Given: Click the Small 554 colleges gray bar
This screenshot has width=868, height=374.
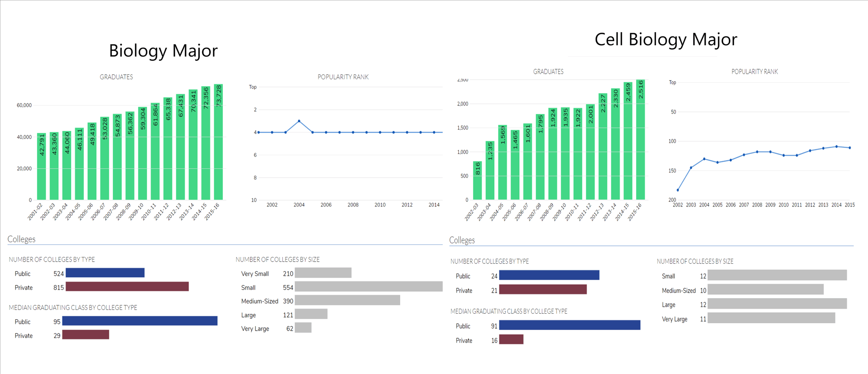Looking at the screenshot, I should coord(369,287).
